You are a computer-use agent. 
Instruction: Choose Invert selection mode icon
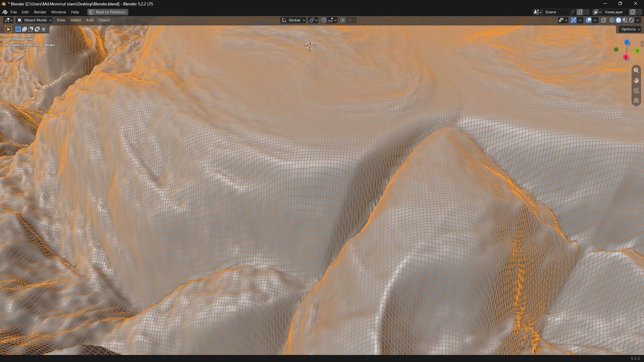[x=37, y=29]
